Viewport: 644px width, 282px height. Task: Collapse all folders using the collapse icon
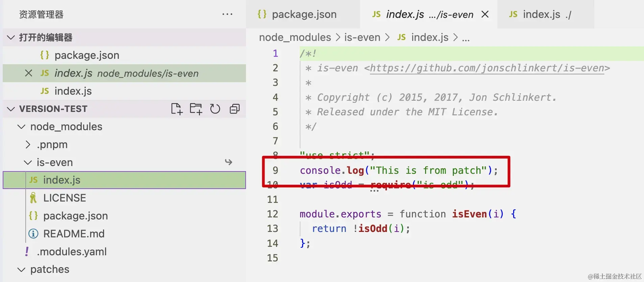pos(234,109)
